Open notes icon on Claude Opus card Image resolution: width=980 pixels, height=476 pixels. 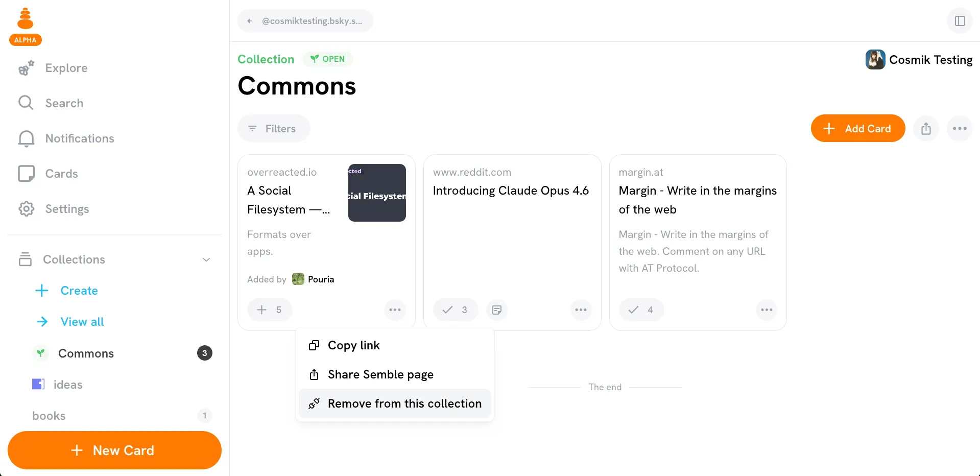pyautogui.click(x=496, y=310)
